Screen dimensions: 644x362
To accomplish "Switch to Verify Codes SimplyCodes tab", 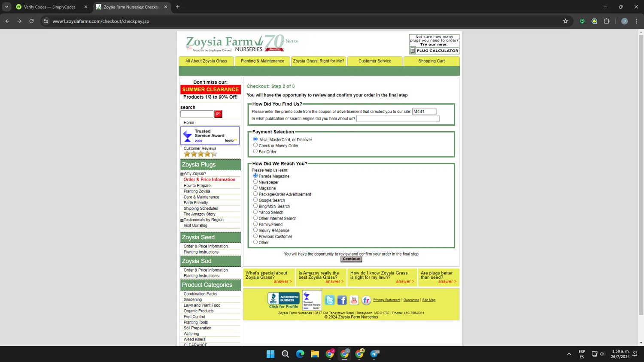I will (x=49, y=7).
